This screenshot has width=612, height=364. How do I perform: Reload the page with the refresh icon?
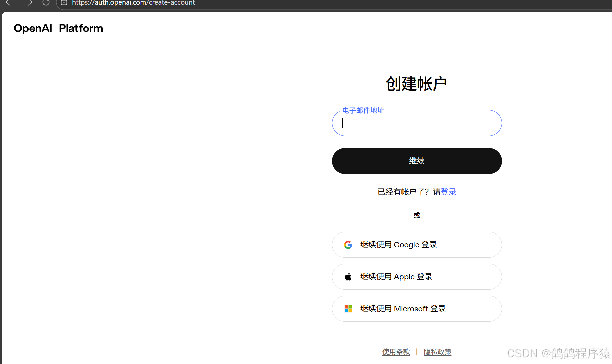[x=46, y=3]
